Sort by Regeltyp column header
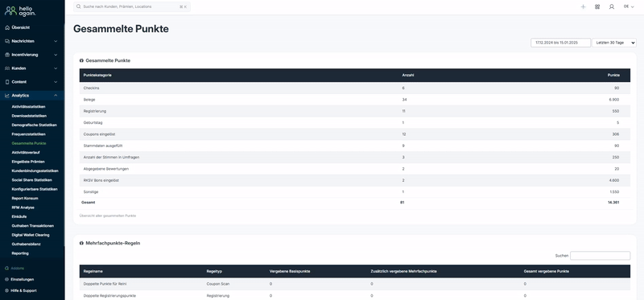 click(x=214, y=271)
